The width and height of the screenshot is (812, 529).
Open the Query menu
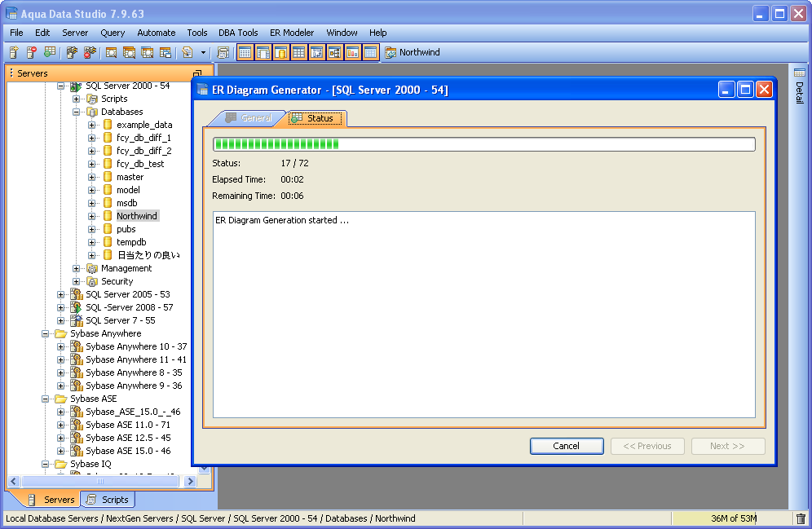[x=113, y=33]
